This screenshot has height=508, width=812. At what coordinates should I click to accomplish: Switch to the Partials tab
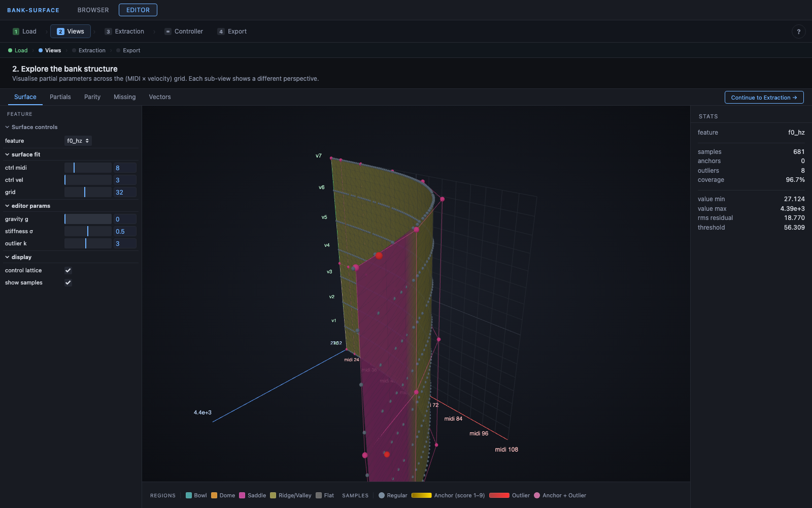tap(60, 97)
